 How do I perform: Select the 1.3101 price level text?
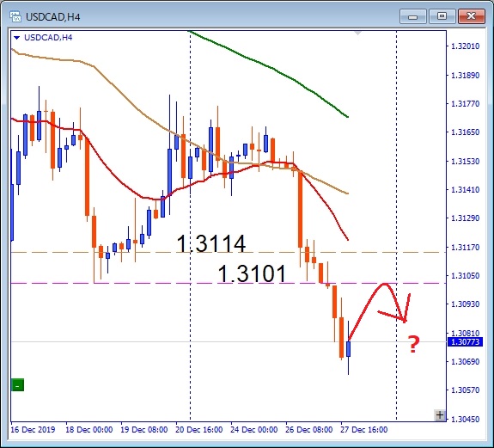252,273
